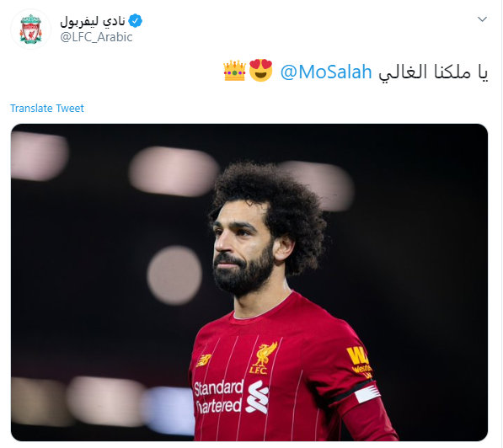Click the round blurred light beside the beard
Viewport: 503px width, 448px height.
174,275
